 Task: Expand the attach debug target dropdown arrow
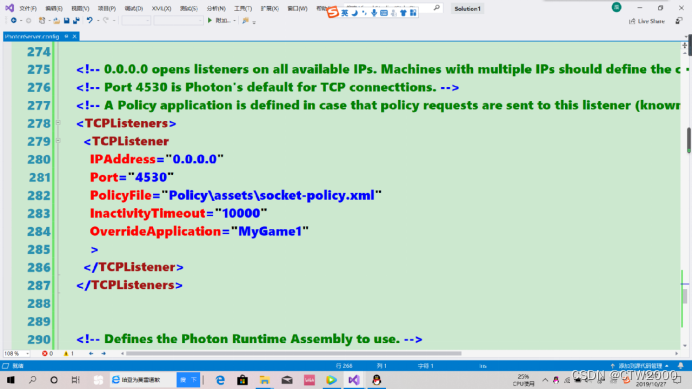(x=234, y=20)
